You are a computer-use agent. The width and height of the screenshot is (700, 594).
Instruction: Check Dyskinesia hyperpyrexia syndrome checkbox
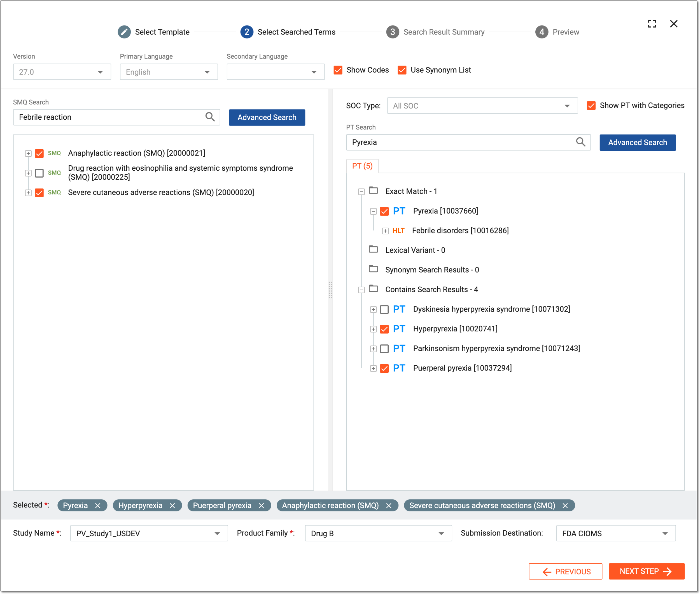(x=384, y=309)
